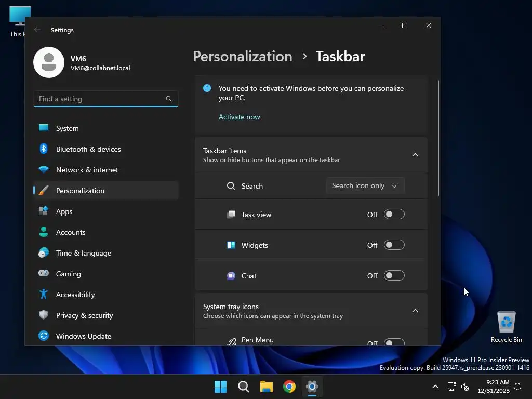The height and width of the screenshot is (399, 532).
Task: Go to Apps settings
Action: pyautogui.click(x=106, y=211)
